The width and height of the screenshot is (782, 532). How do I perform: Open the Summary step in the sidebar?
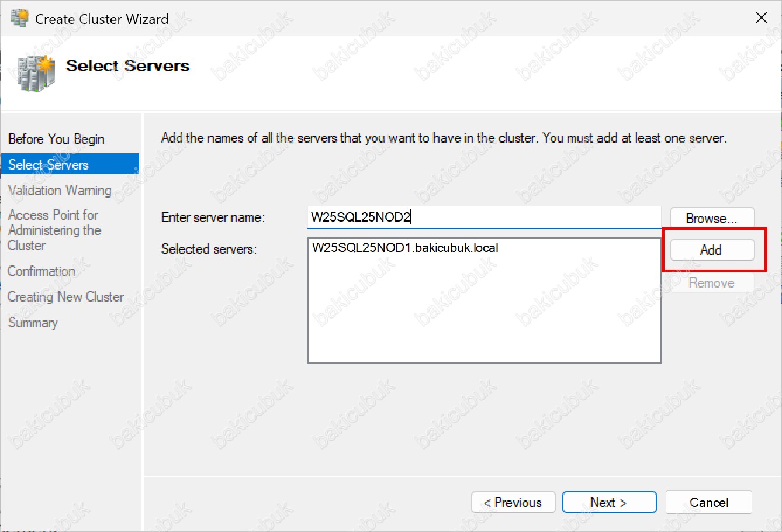coord(33,323)
